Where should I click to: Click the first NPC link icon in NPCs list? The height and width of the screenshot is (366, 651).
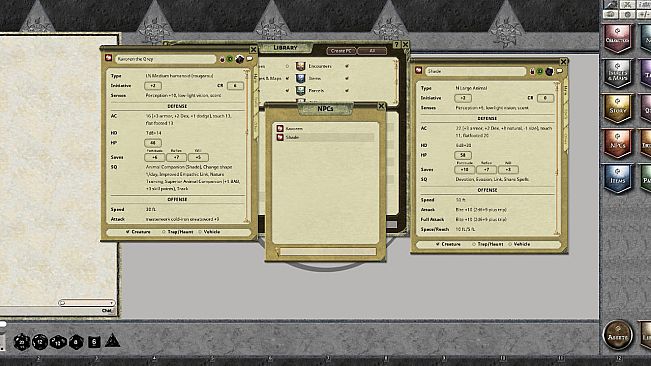pos(280,129)
